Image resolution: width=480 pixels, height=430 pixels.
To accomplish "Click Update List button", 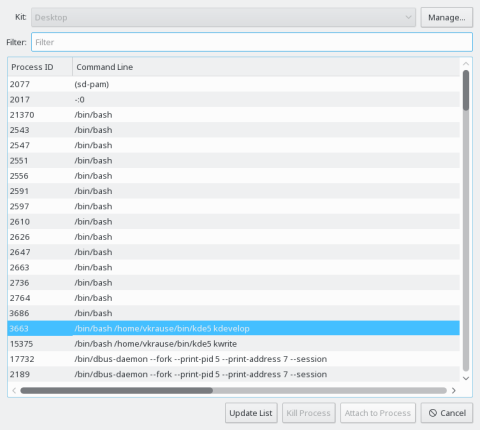I will point(251,413).
